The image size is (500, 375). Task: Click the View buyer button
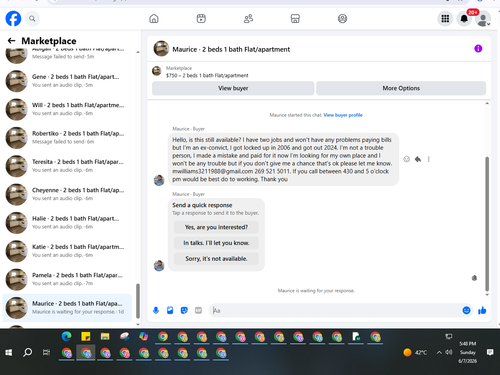[233, 88]
